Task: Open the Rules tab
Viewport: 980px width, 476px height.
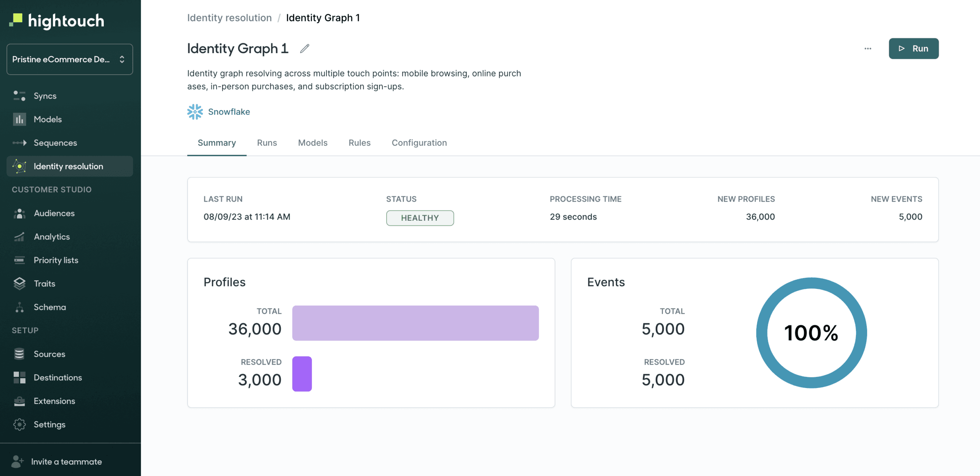Action: [x=359, y=143]
